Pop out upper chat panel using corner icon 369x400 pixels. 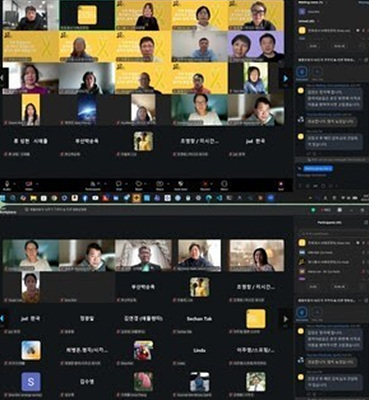[365, 60]
